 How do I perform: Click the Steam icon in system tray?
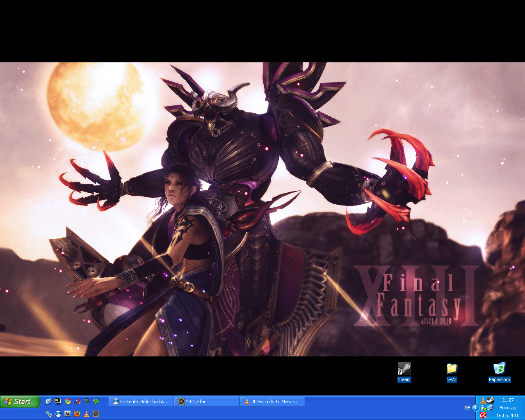(x=490, y=400)
